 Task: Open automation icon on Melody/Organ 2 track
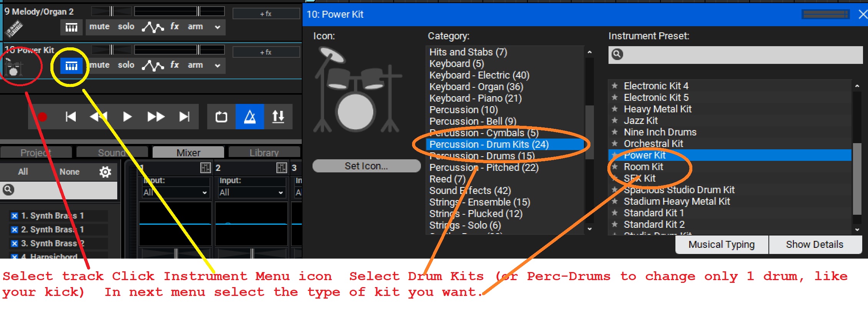tap(153, 27)
